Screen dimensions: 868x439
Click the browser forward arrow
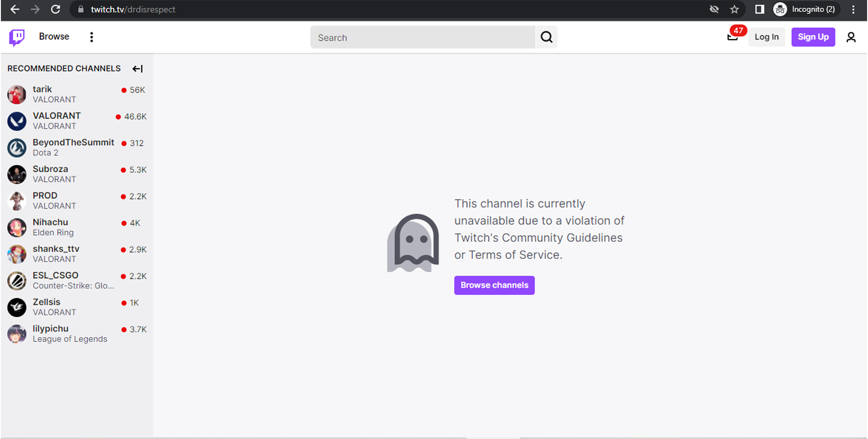point(35,9)
